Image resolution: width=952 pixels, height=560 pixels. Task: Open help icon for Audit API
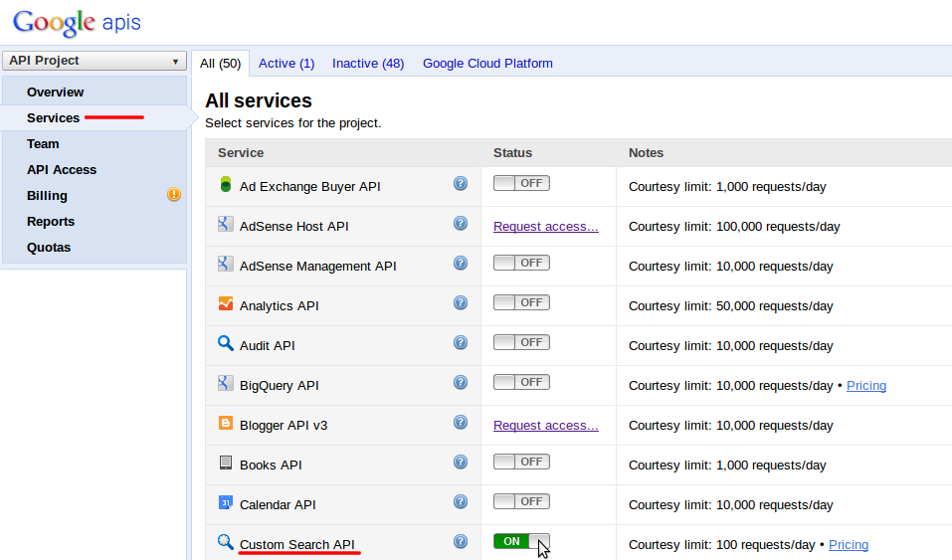(x=461, y=342)
